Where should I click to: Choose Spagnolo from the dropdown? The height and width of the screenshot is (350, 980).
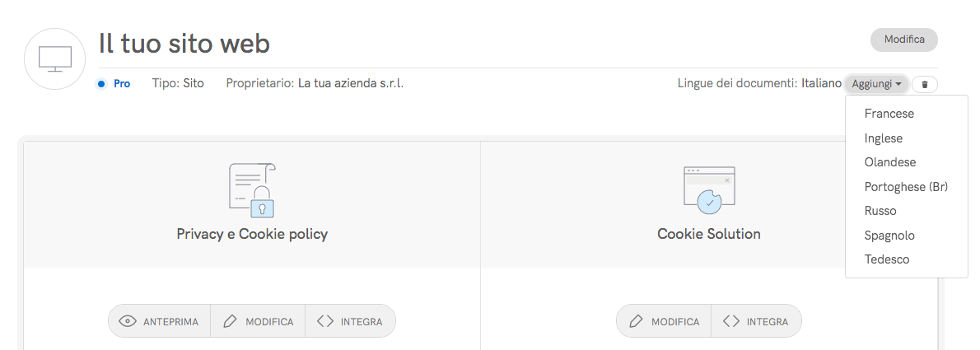[889, 236]
